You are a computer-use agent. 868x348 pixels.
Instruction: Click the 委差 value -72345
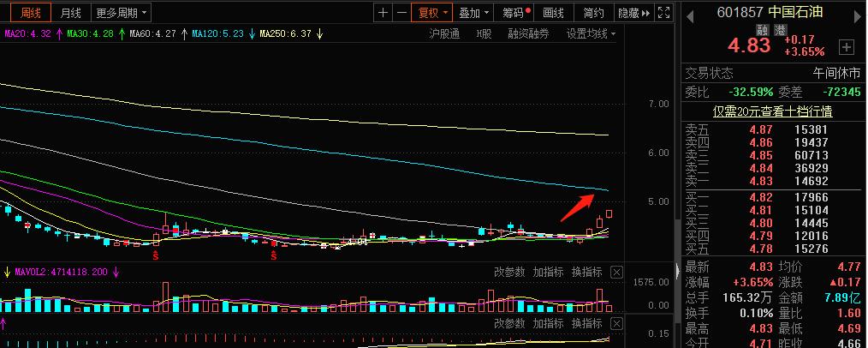click(841, 92)
